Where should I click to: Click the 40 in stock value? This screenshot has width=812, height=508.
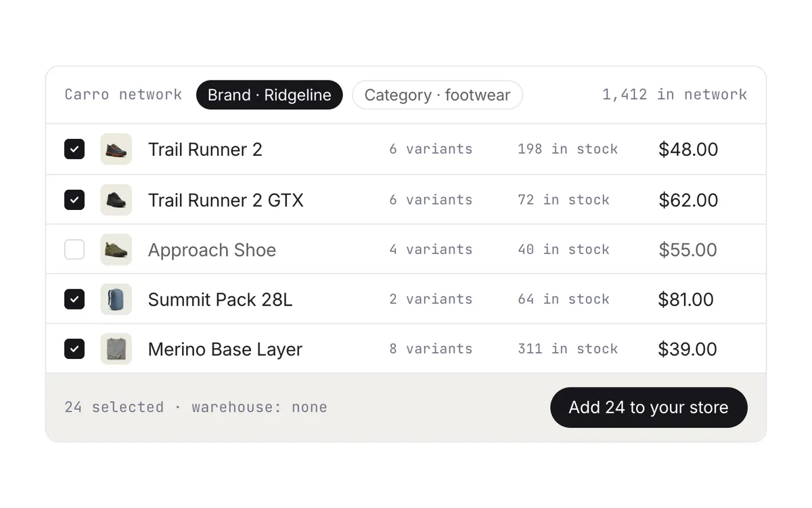[564, 249]
